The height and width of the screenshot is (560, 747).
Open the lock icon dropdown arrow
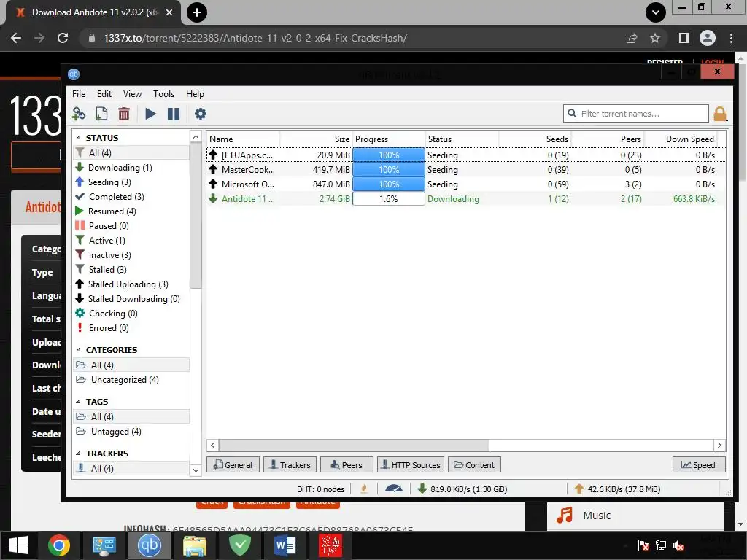pyautogui.click(x=727, y=120)
